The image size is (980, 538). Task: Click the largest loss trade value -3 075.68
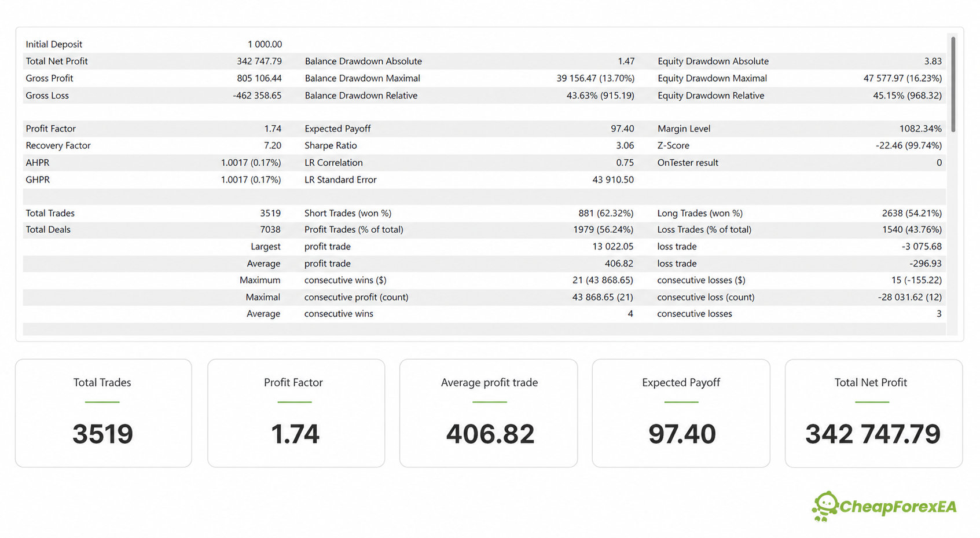coord(922,246)
